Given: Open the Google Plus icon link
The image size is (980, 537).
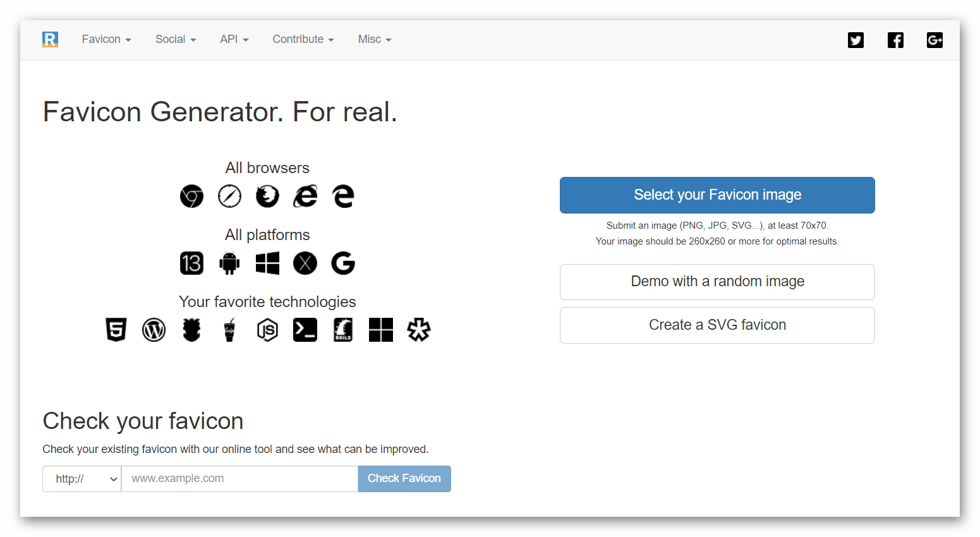Looking at the screenshot, I should (x=935, y=40).
